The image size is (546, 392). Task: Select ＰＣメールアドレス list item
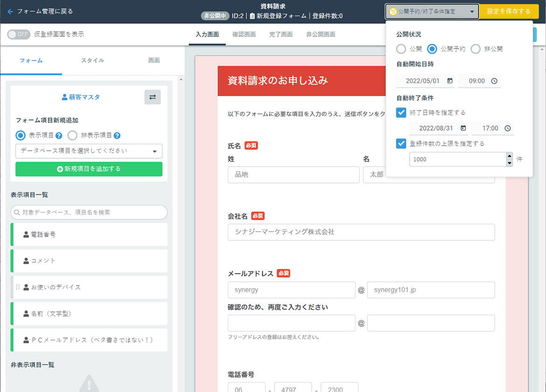pos(89,340)
